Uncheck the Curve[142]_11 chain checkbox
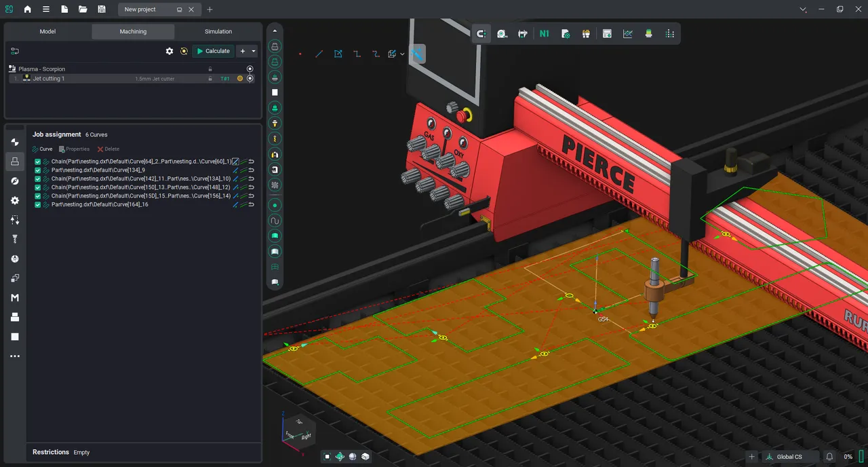Viewport: 868px width, 467px height. (38, 179)
